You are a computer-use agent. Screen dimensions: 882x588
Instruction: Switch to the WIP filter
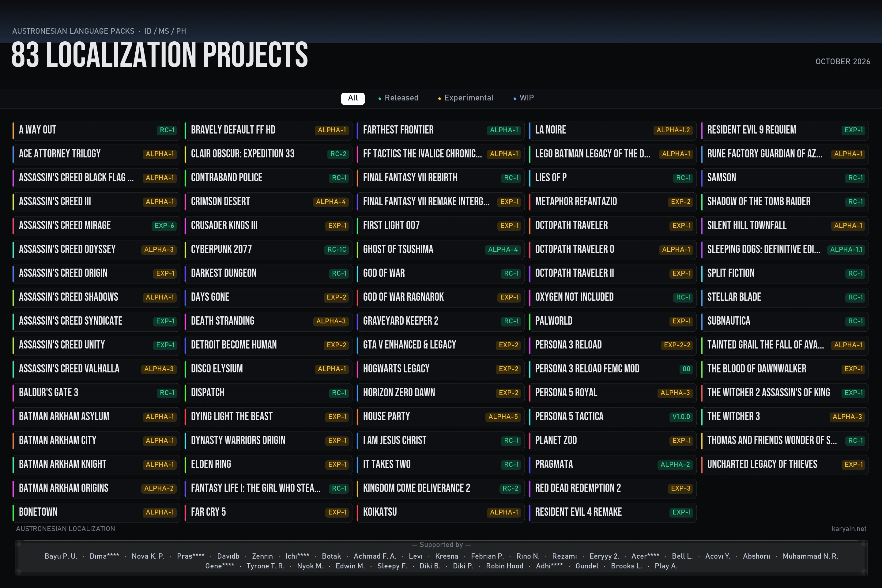523,98
